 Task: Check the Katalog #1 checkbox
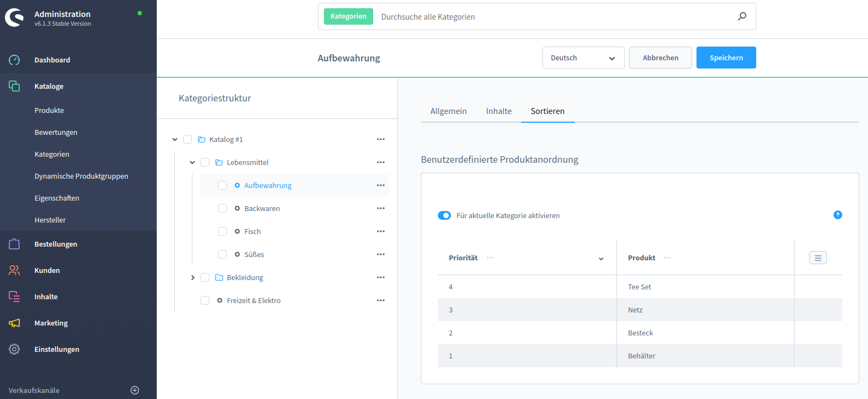coord(187,139)
